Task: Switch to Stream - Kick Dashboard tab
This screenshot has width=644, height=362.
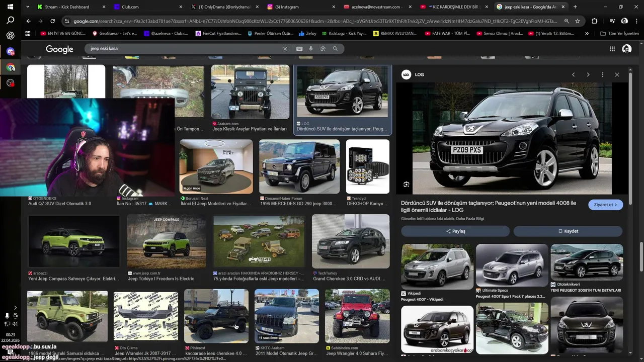Action: (67, 7)
